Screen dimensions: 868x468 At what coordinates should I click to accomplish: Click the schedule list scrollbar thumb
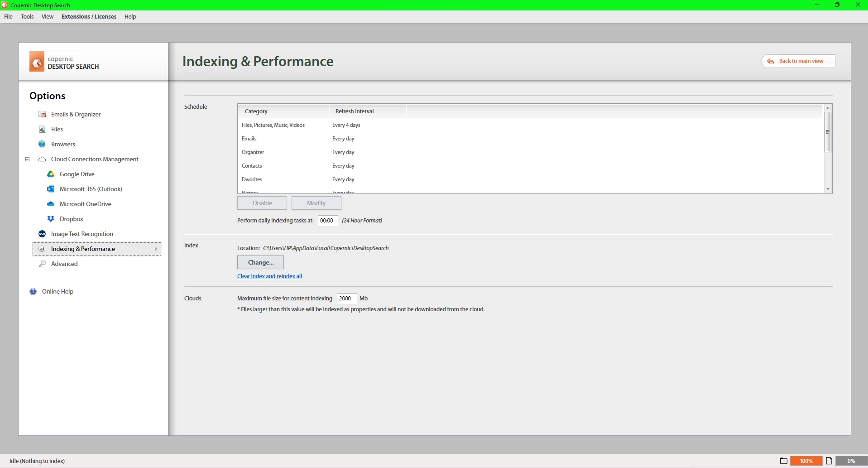tap(828, 132)
